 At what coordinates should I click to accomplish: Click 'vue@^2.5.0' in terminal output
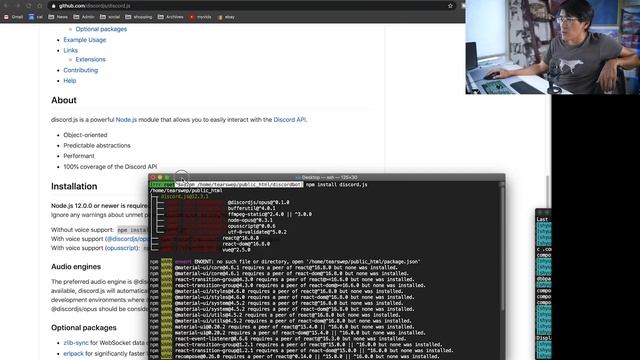point(236,250)
